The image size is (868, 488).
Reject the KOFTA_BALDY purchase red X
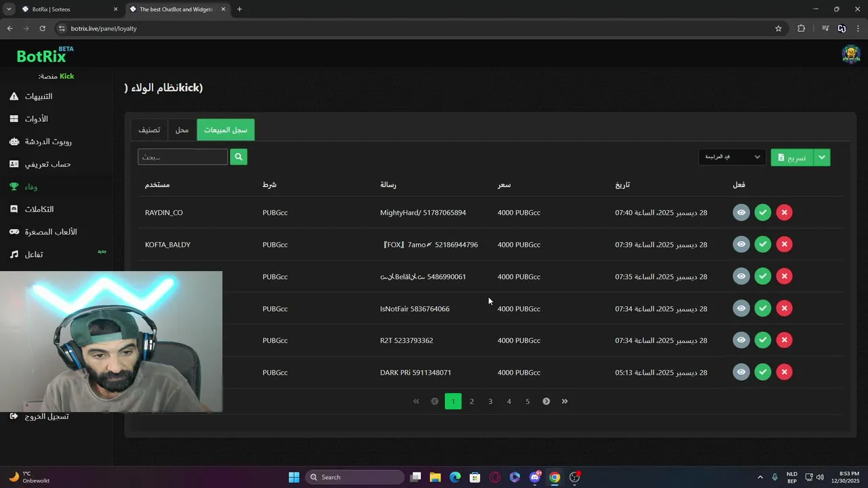click(x=784, y=244)
